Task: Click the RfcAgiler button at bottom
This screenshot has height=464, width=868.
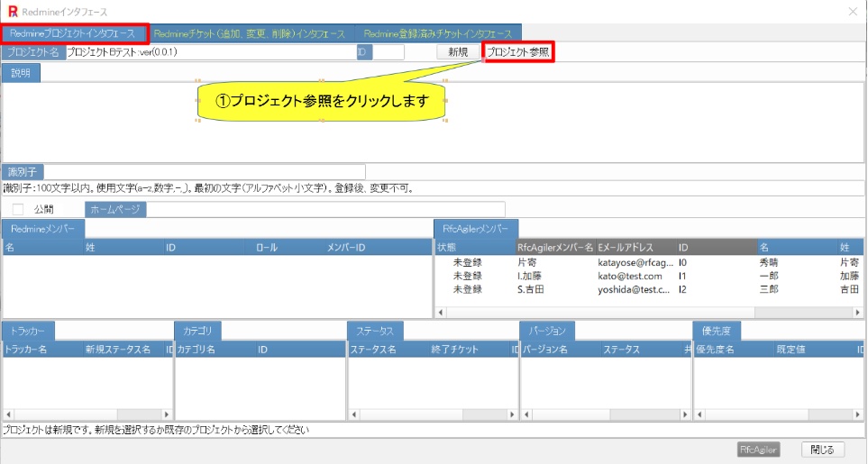Action: click(x=758, y=450)
